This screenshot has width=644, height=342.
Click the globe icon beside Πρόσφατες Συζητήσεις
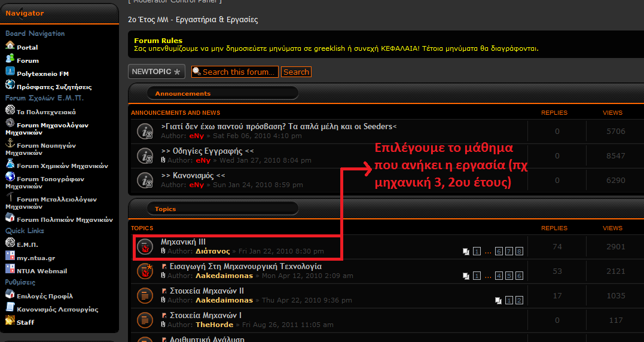coord(10,85)
